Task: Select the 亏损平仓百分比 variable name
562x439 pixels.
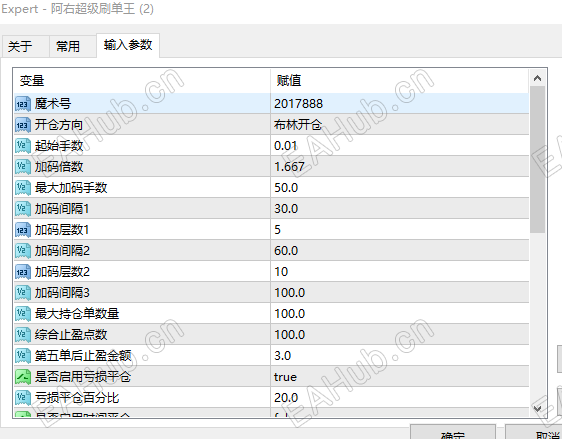Action: point(77,398)
